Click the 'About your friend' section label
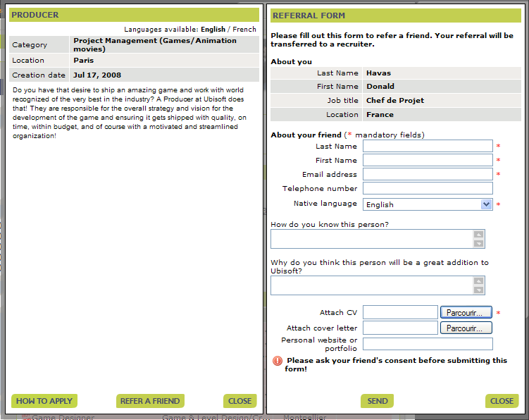Viewport: 529px width, 420px height. point(306,135)
